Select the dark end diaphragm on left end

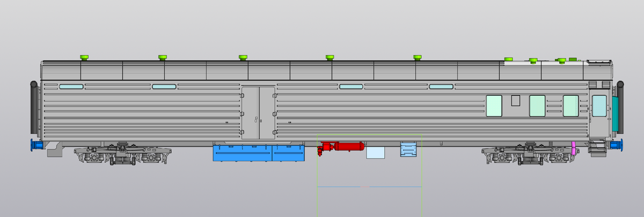click(34, 108)
